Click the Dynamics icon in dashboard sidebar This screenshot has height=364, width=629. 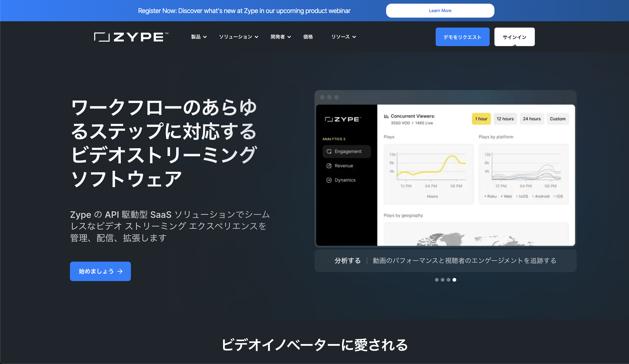[329, 180]
